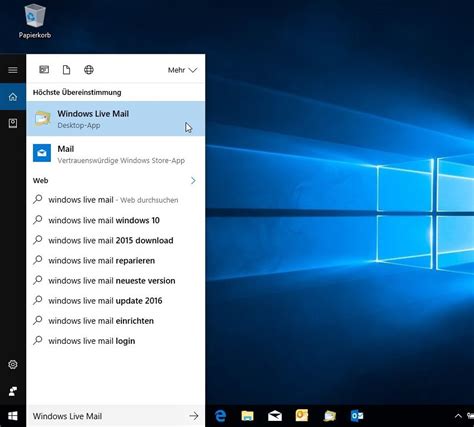Filter search results by Documents icon
Screen dimensions: 474x427
click(x=67, y=70)
